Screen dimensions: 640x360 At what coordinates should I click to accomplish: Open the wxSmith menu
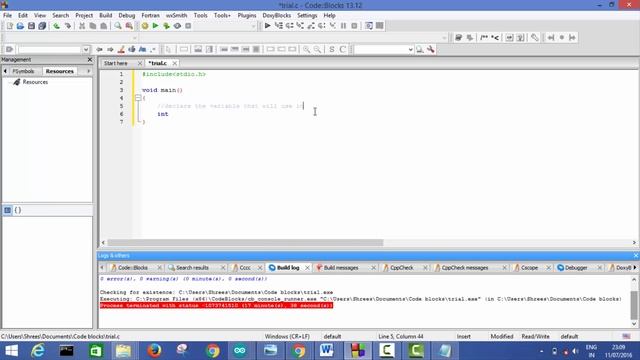pos(176,15)
